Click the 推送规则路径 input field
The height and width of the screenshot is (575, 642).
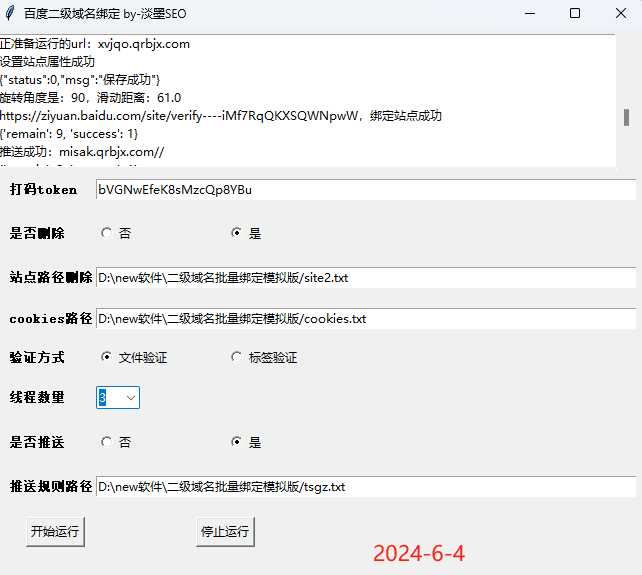point(366,487)
